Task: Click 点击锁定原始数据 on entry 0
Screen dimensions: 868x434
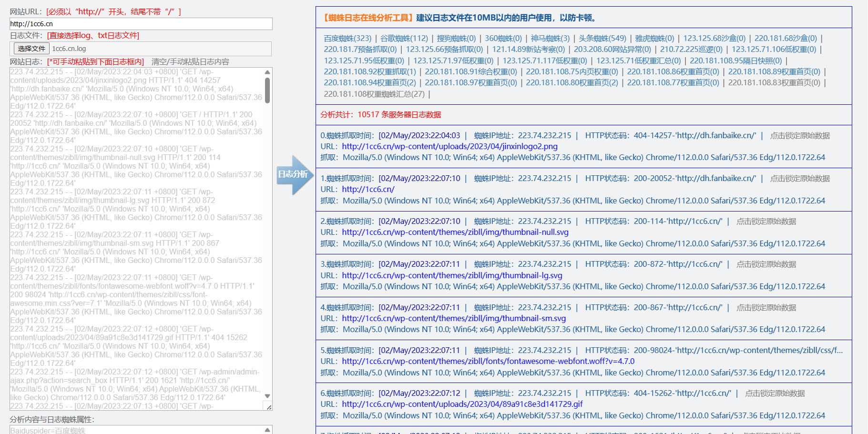Action: tap(799, 136)
